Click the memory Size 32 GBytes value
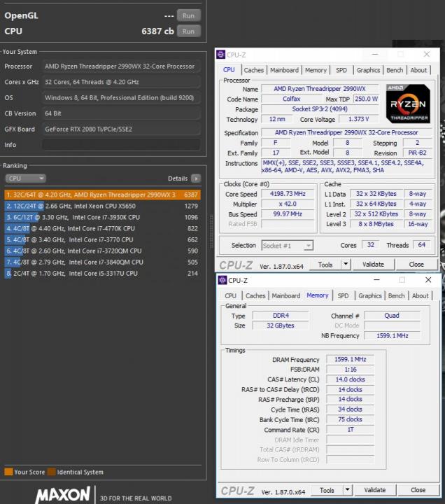The image size is (445, 504). pos(281,325)
